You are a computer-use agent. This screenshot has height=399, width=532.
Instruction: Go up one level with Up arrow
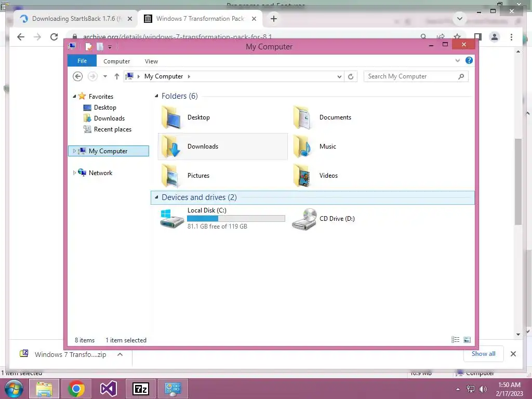(117, 76)
